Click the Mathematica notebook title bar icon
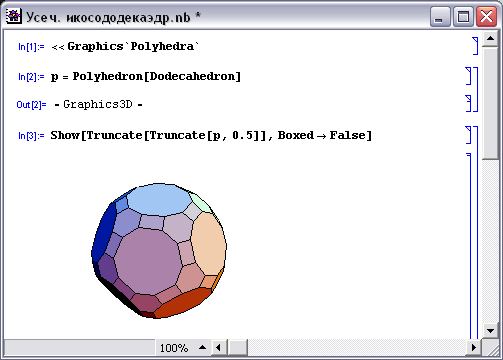 [x=13, y=16]
